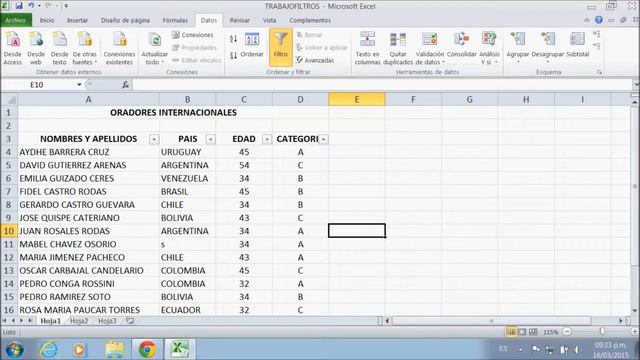Adjust the zoom slider handle
The width and height of the screenshot is (640, 360).
click(602, 332)
